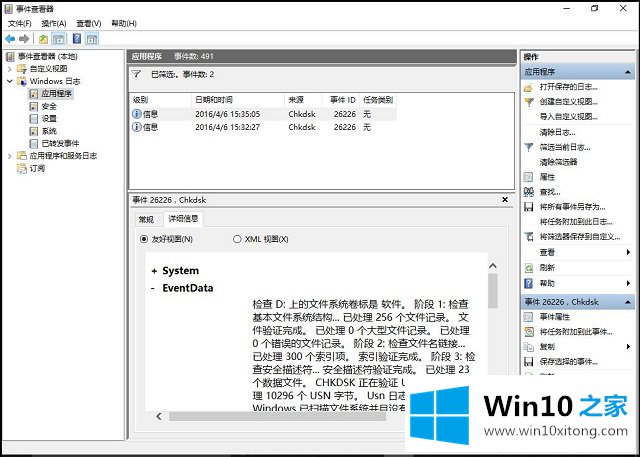Select the 安全 log in the tree
Viewport: 640px width, 457px height.
coord(48,106)
